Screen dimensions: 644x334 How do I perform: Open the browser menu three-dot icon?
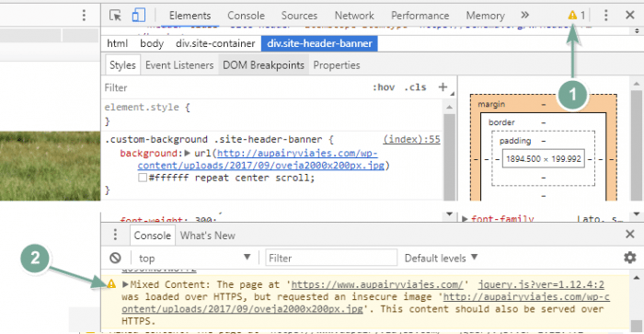(x=84, y=16)
